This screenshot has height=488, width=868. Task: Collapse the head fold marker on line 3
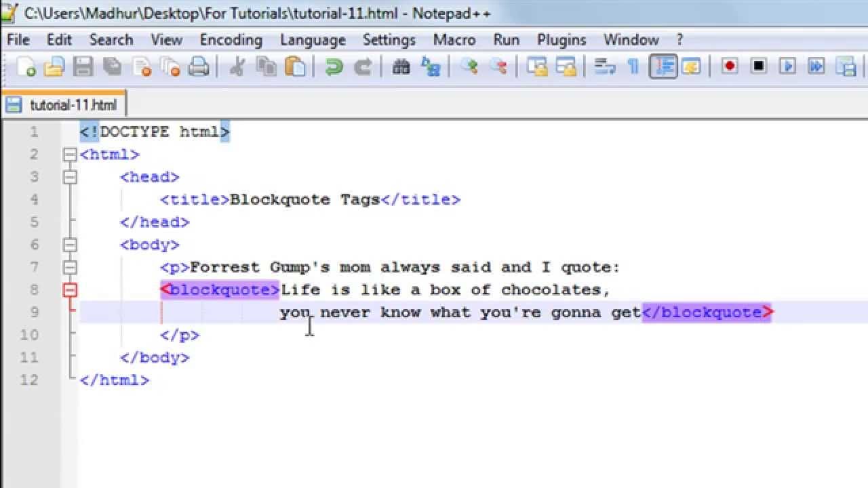pos(70,177)
